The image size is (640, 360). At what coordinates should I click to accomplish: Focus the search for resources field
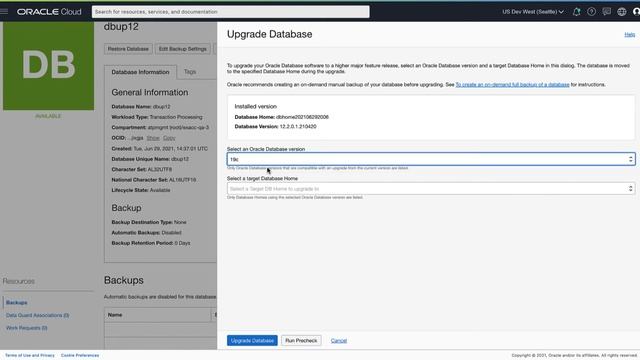(231, 12)
